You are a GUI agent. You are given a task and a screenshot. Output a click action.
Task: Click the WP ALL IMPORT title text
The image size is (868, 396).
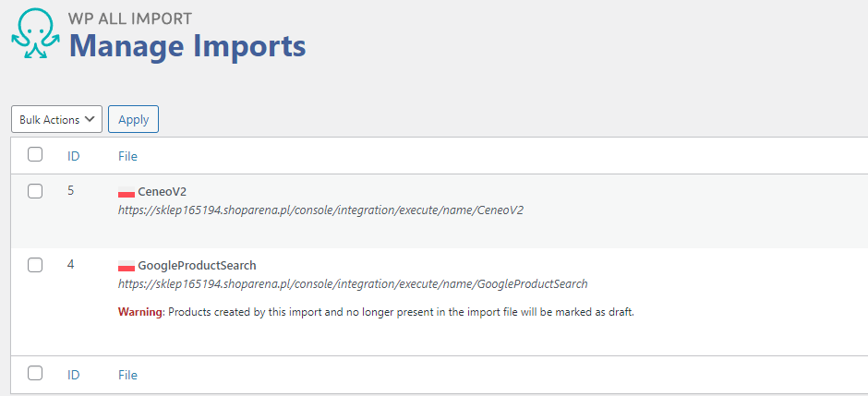(130, 18)
